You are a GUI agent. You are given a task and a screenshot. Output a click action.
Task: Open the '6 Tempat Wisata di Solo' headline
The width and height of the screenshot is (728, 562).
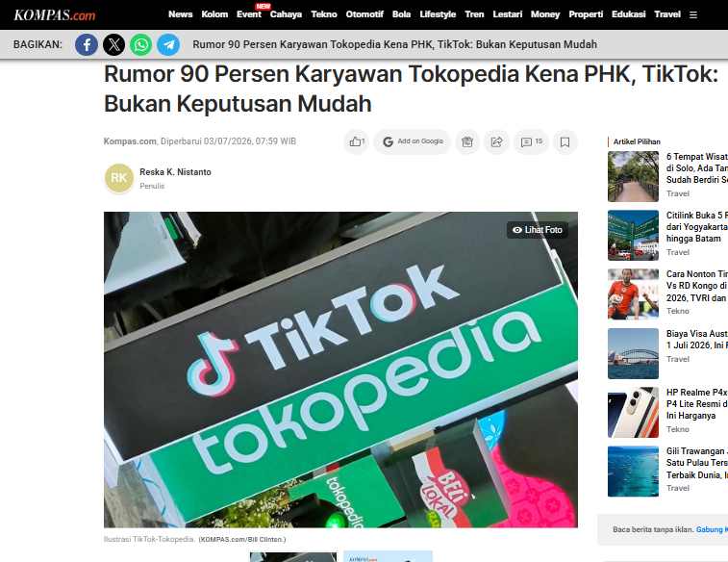pos(697,168)
